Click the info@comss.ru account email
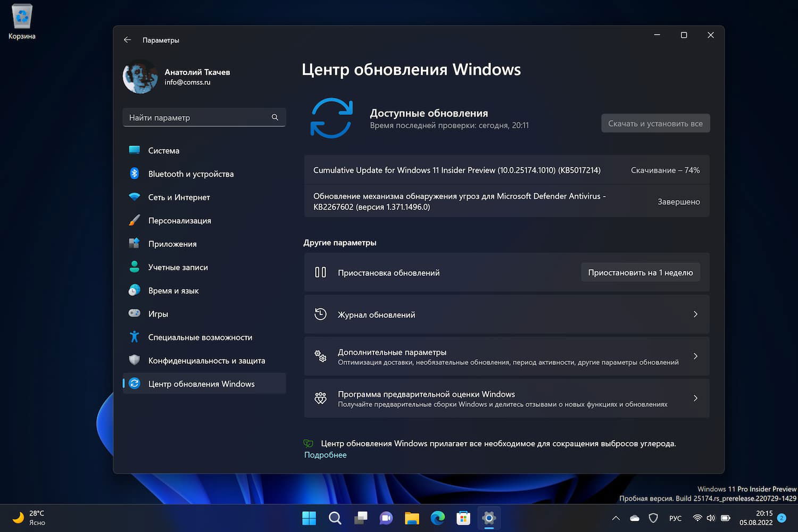The image size is (798, 532). (187, 82)
